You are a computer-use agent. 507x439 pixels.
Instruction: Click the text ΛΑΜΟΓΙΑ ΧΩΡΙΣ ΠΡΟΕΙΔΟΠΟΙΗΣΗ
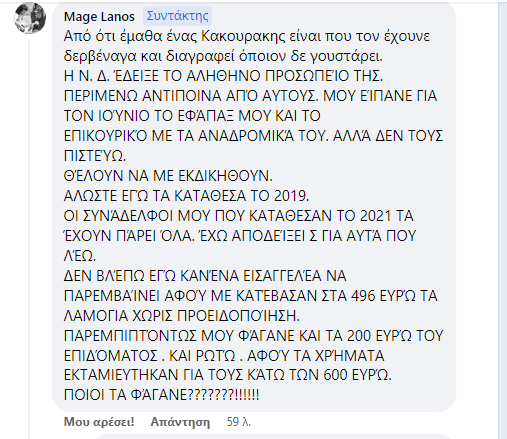[x=182, y=316]
